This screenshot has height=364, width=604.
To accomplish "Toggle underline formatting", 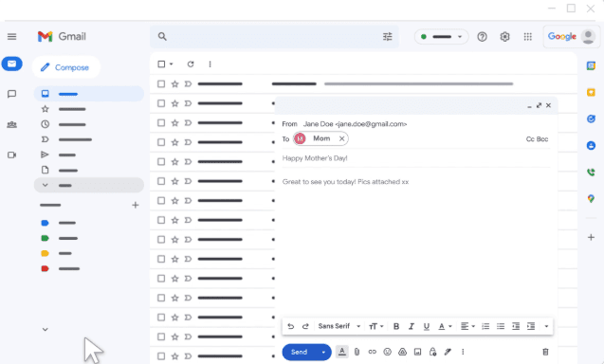I will (427, 326).
